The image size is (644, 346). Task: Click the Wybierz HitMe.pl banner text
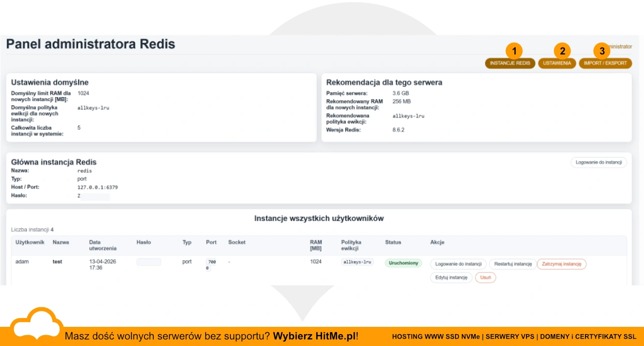(315, 336)
